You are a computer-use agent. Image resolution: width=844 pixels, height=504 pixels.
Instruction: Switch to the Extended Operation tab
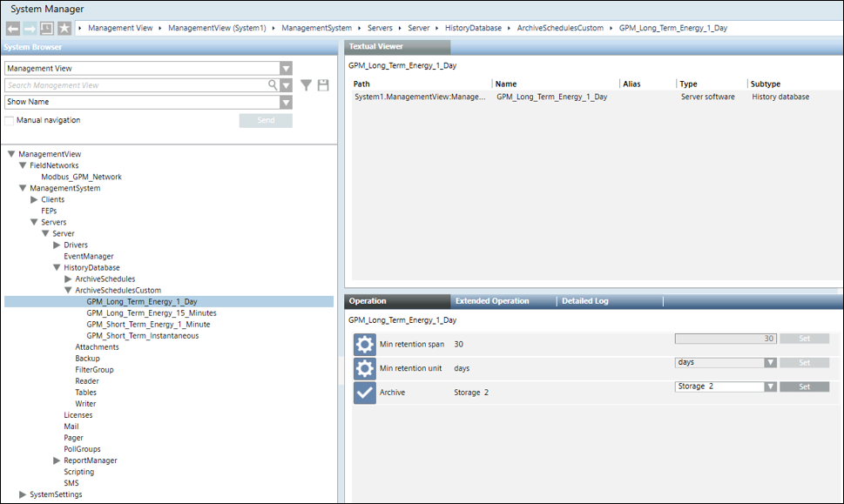tap(491, 301)
